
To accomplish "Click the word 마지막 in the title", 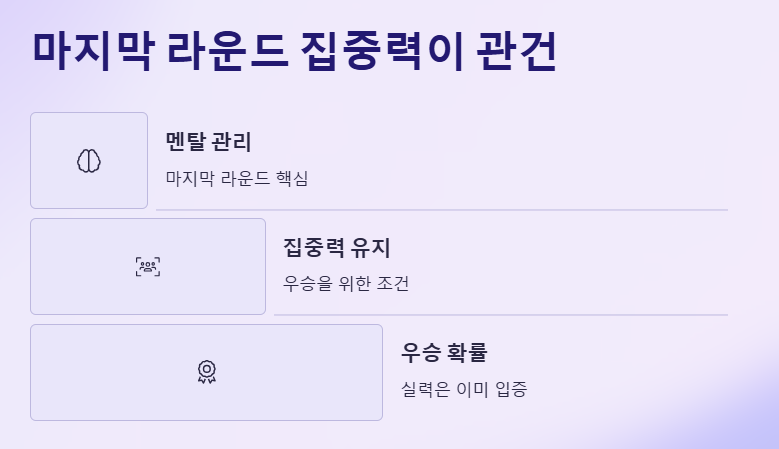I will coord(93,51).
